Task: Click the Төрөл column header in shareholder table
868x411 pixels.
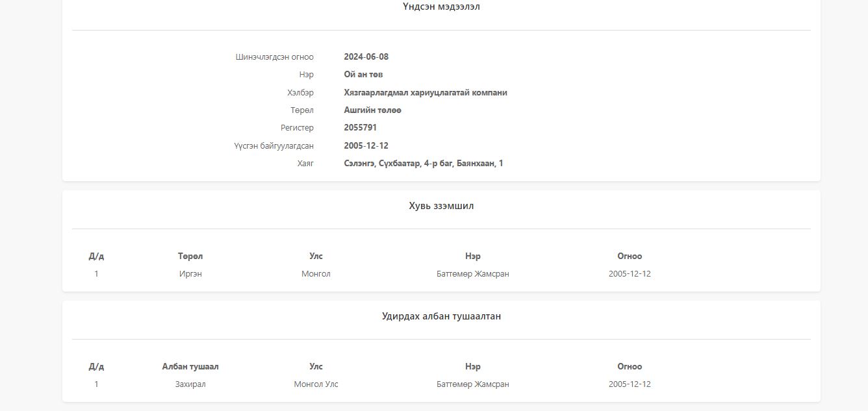Action: click(x=190, y=256)
